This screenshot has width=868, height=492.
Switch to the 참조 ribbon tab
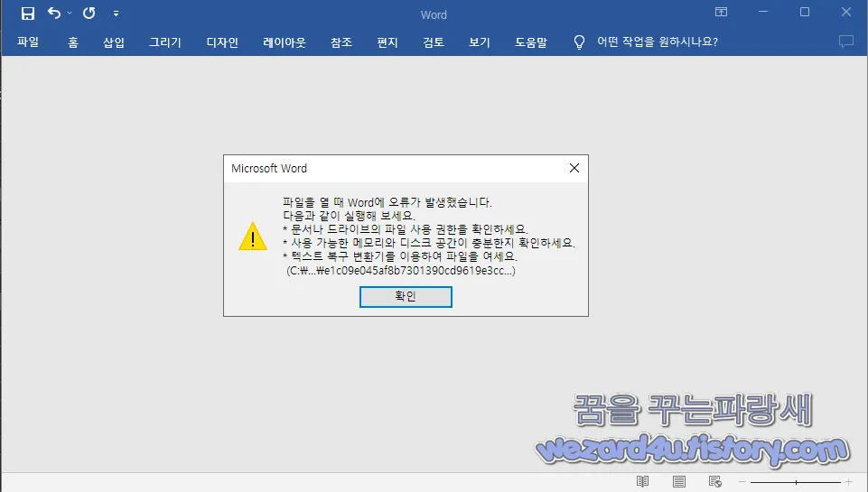tap(341, 42)
